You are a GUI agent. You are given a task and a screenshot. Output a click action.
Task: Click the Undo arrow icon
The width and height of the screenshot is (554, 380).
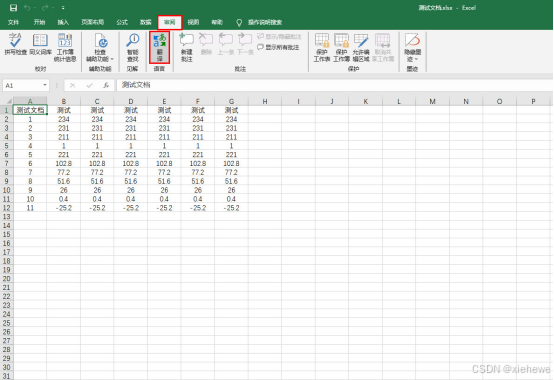(28, 8)
